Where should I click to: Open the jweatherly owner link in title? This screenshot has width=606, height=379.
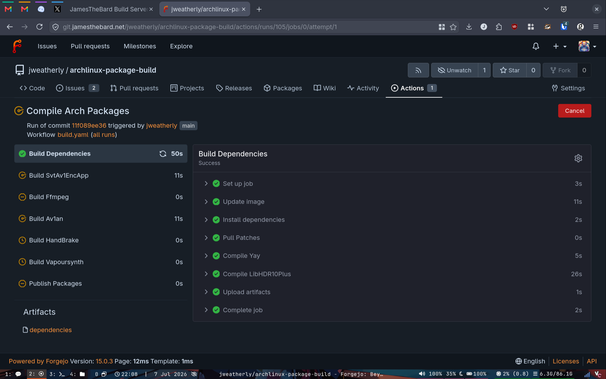[x=46, y=70]
